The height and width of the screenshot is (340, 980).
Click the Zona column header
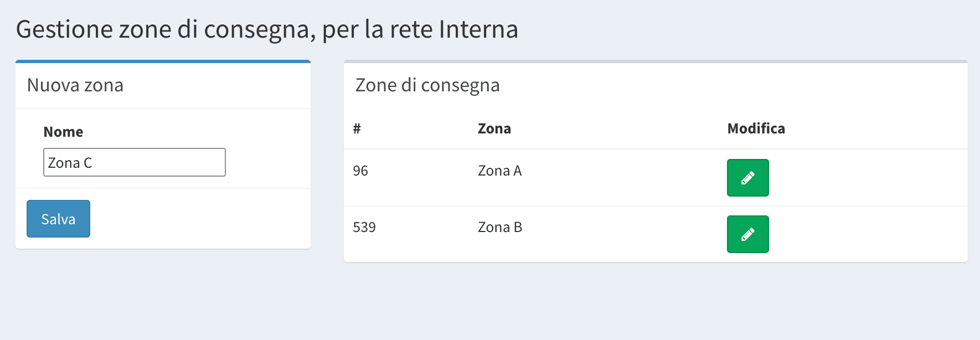(x=494, y=128)
